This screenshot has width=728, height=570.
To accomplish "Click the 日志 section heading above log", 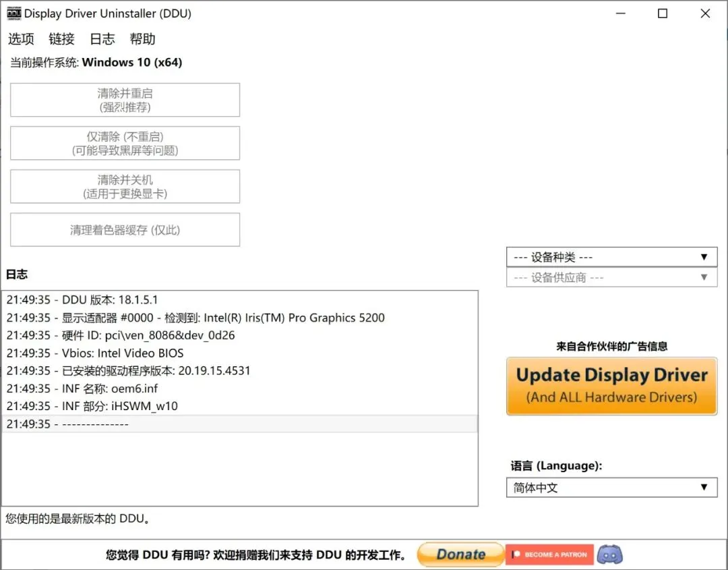I will 17,274.
